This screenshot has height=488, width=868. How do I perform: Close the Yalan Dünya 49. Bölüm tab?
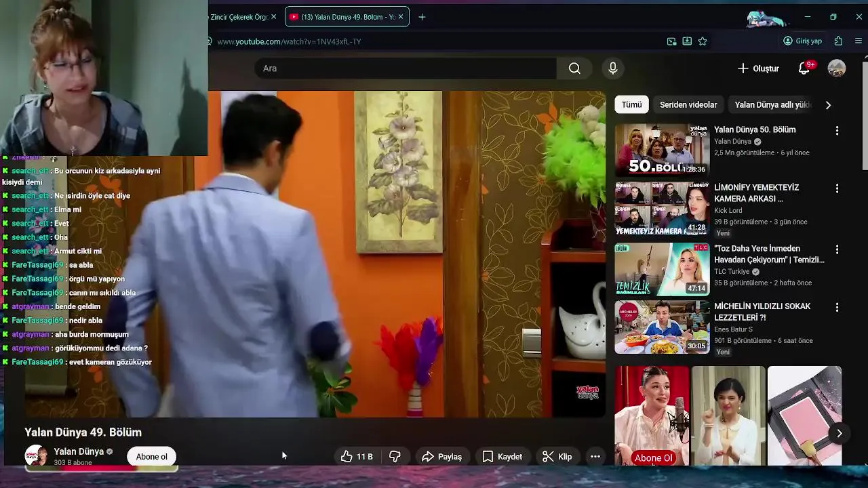tap(401, 17)
